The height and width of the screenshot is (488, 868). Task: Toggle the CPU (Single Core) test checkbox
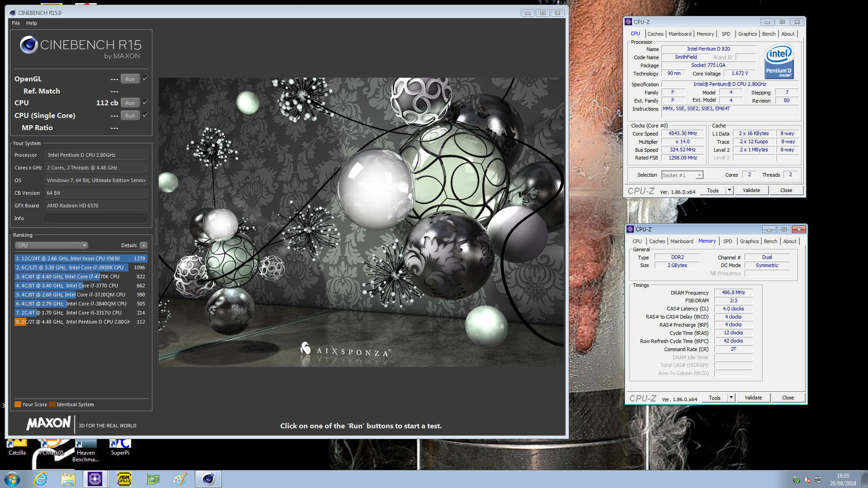(x=146, y=115)
